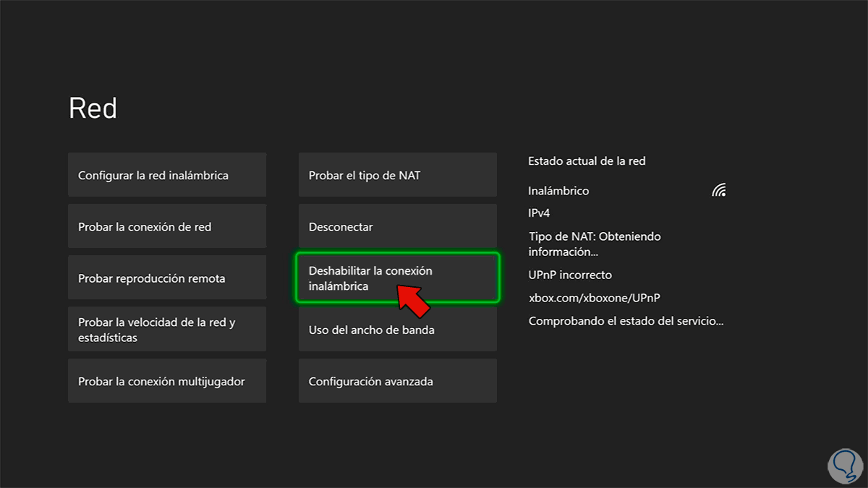Click the UPnP incorrecto status text

coord(570,275)
